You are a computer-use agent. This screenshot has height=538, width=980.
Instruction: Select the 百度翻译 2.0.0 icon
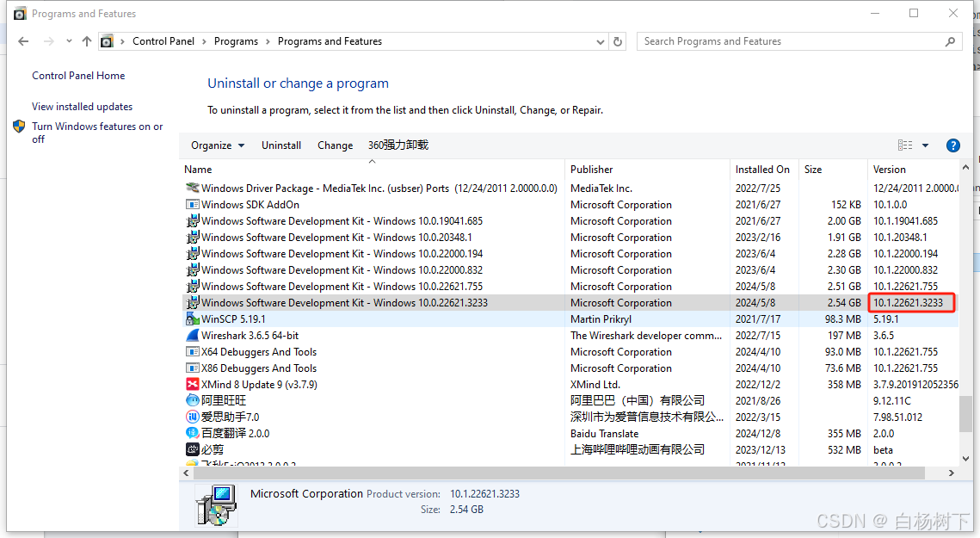click(193, 433)
